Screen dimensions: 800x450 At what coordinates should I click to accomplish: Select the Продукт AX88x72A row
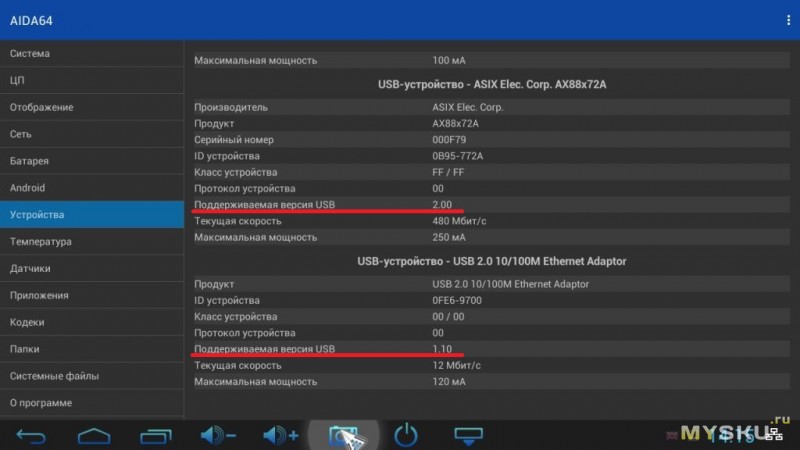[492, 123]
